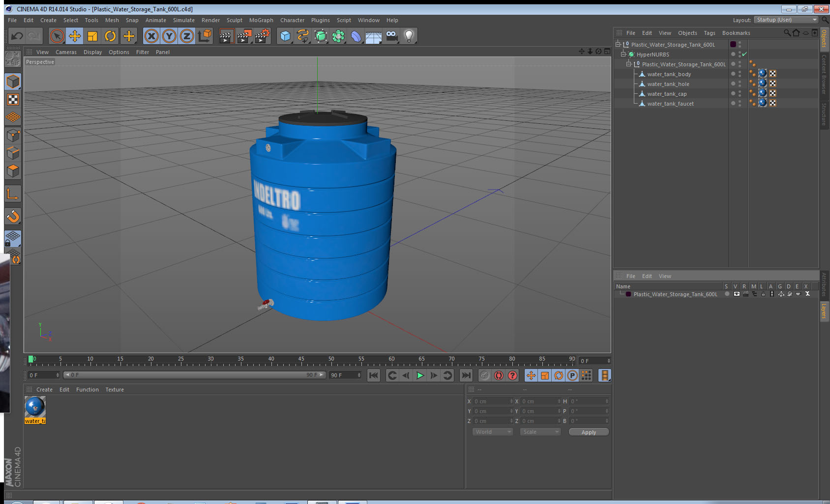Screen dimensions: 830x504
Task: Open the Deformer objects icon
Action: tap(356, 36)
